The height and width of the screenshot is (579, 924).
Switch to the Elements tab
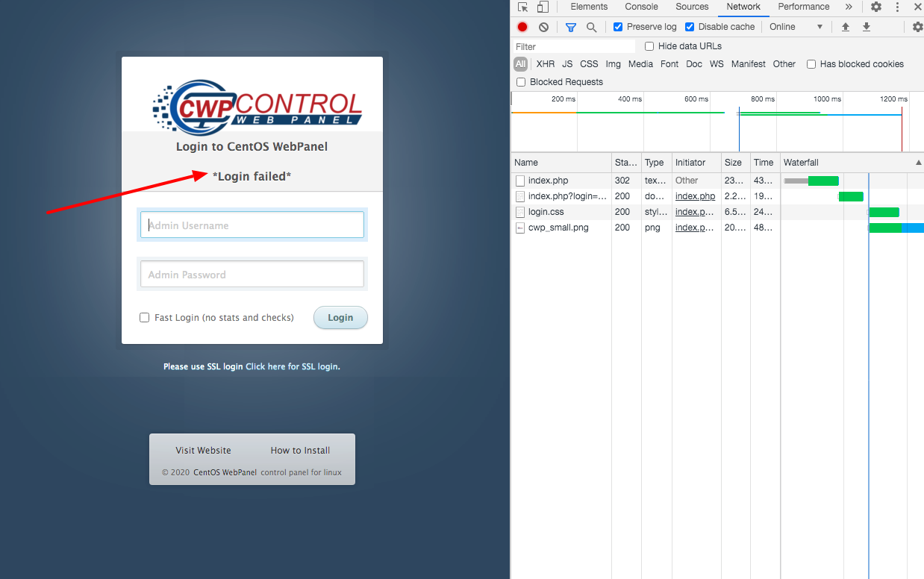tap(589, 7)
